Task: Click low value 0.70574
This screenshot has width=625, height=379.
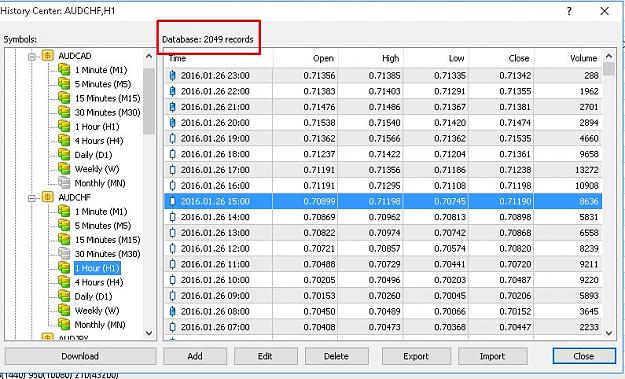Action: [x=450, y=248]
